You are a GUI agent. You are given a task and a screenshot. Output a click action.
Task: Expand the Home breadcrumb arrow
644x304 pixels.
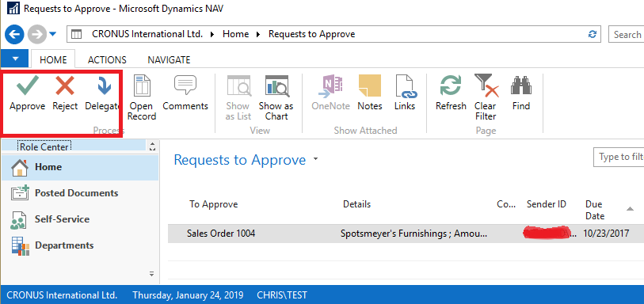pos(258,35)
